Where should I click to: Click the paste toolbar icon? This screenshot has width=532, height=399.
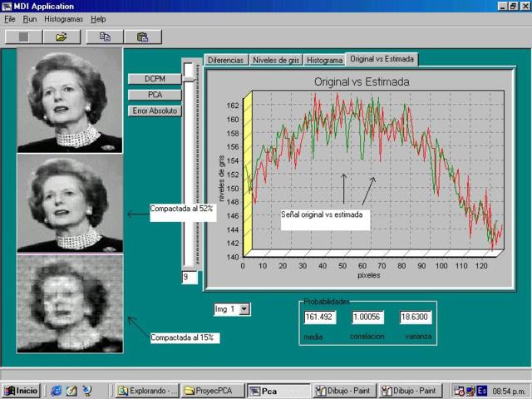(142, 37)
